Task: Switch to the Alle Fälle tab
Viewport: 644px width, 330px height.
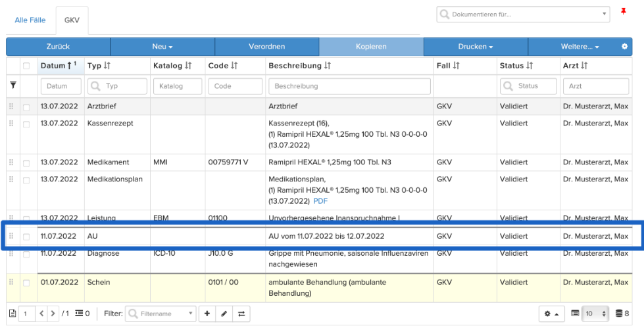Action: coord(30,20)
